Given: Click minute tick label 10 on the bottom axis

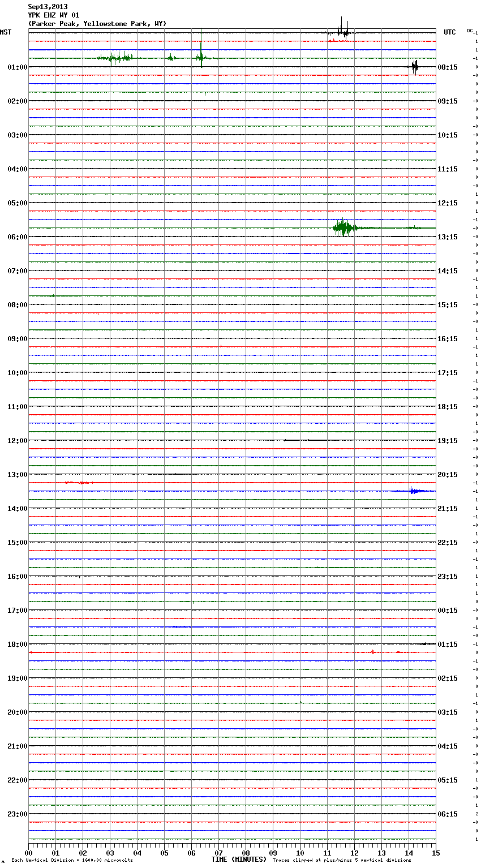Looking at the screenshot, I should 300,853.
